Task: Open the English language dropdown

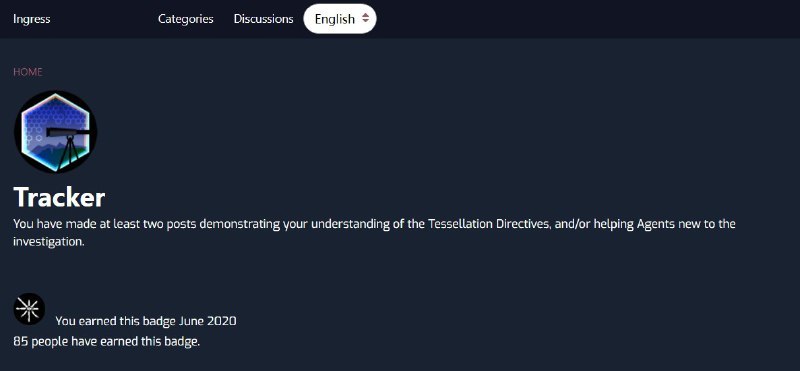Action: pos(340,19)
